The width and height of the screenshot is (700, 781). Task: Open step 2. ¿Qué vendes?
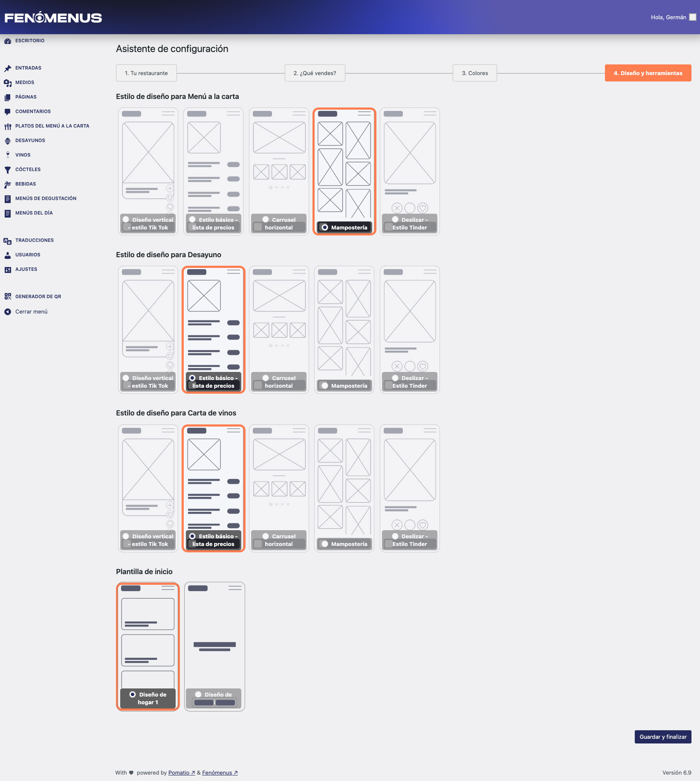pos(315,73)
